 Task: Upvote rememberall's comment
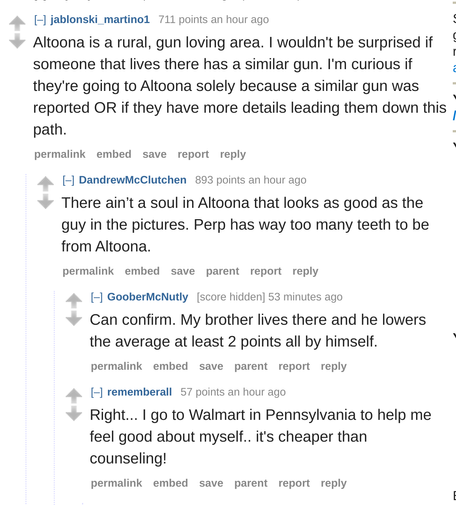coord(74,396)
